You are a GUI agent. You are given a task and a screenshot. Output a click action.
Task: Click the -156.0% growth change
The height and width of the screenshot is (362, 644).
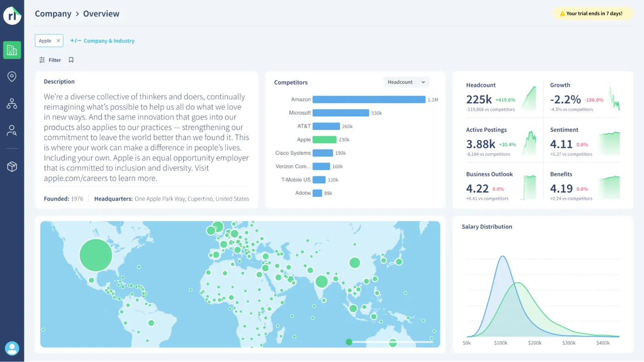point(594,100)
